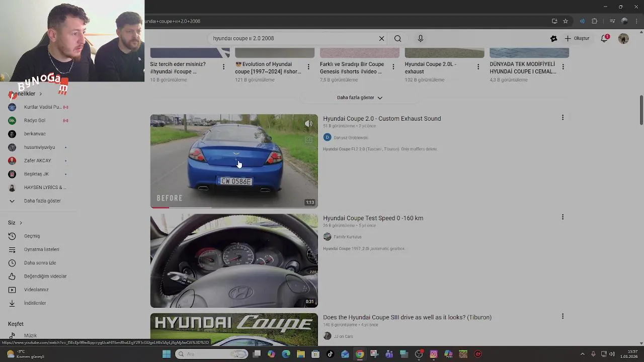Screen dimensions: 644x362
Task: Open husamviyuviyu channel in sidebar
Action: pos(38,147)
